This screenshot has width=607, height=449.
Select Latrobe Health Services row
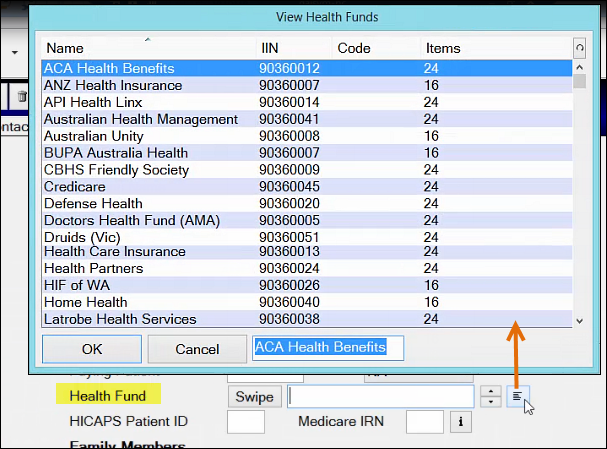307,319
